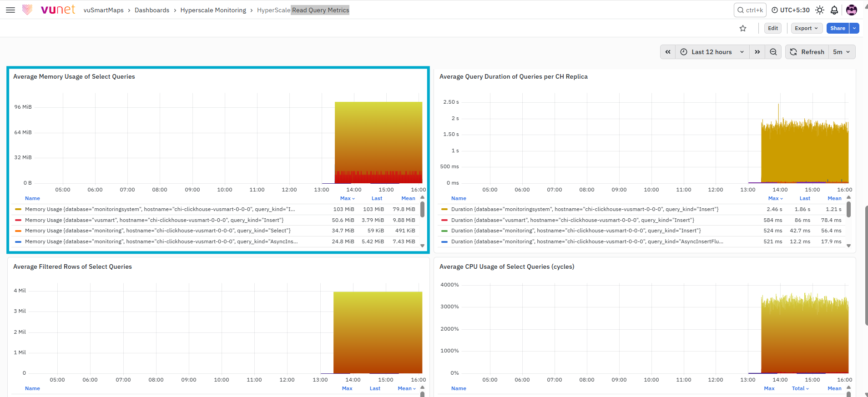Navigate to Dashboards breadcrumb
Screen dimensions: 868x397
[152, 10]
